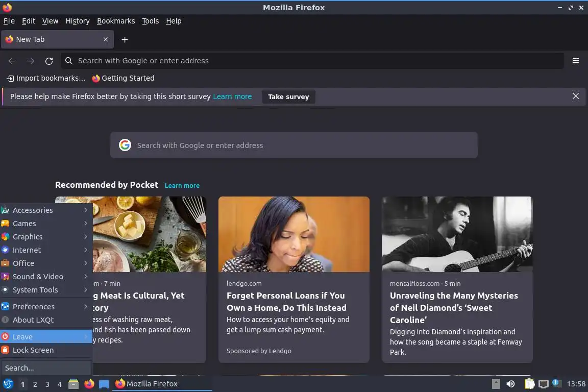Image resolution: width=588 pixels, height=392 pixels.
Task: Click the Mozilla Firefox taskbar window button
Action: [x=162, y=384]
